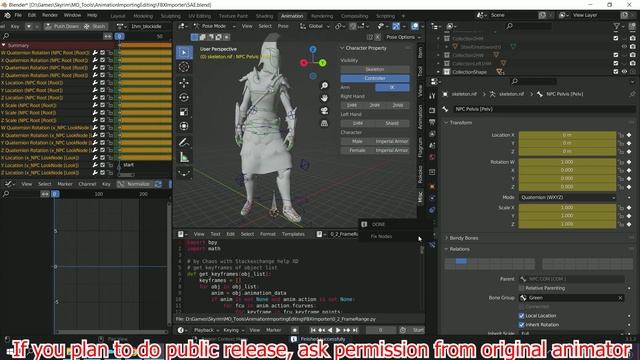The width and height of the screenshot is (640, 360).
Task: Click the Location X value field
Action: pyautogui.click(x=567, y=135)
